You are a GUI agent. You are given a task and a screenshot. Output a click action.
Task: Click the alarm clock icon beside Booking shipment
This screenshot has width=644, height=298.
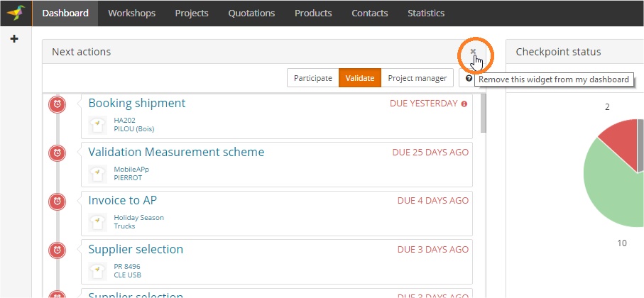[x=58, y=104]
